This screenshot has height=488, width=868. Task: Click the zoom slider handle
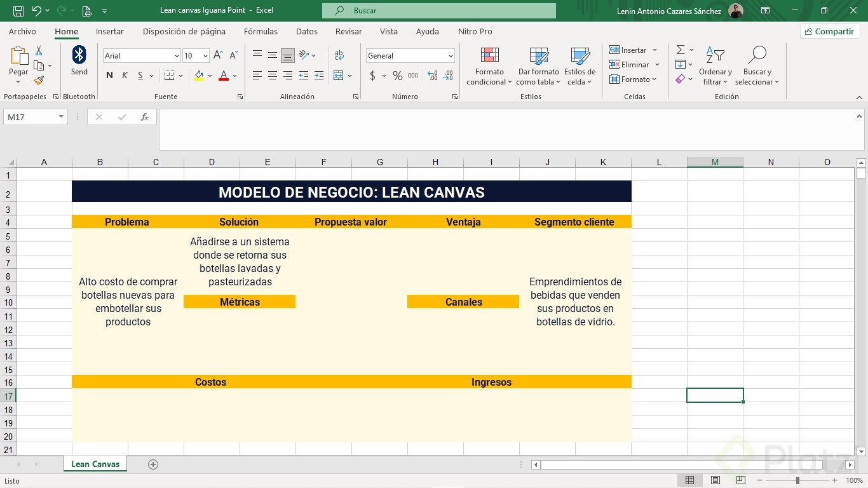tap(797, 480)
